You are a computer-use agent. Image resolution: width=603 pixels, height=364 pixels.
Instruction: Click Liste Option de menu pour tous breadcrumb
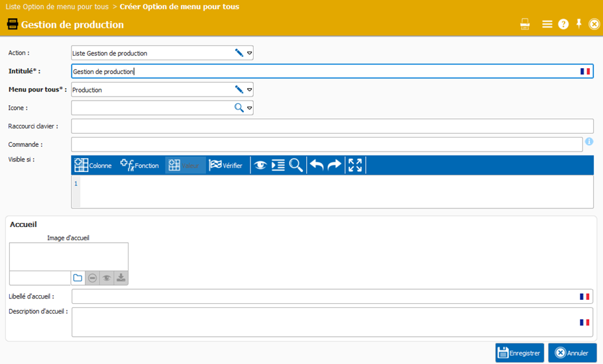coord(58,7)
